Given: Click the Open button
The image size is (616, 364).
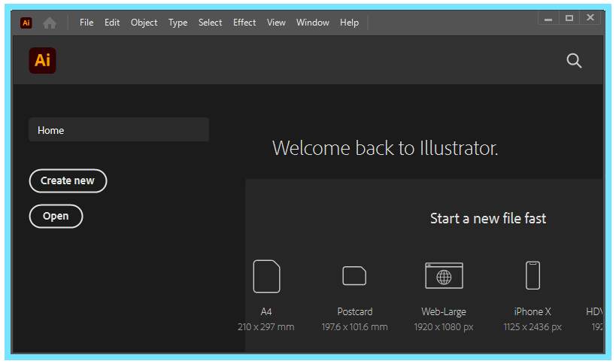Looking at the screenshot, I should pyautogui.click(x=56, y=216).
